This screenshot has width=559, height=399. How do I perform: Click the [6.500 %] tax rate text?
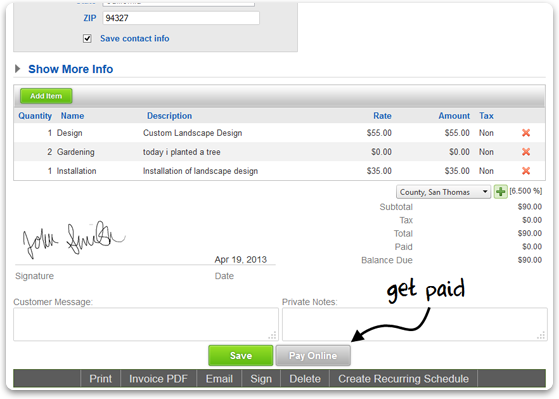pos(525,191)
